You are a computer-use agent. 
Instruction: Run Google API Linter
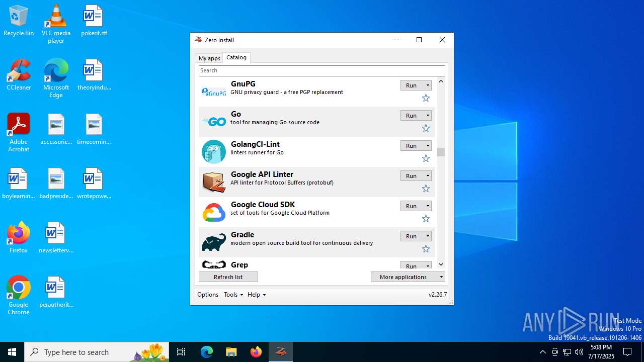pos(412,176)
